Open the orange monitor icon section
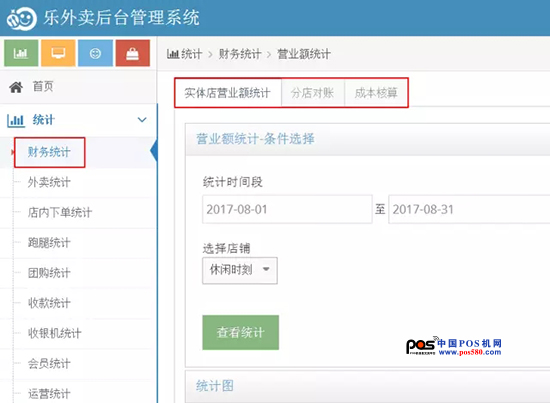 (x=58, y=53)
